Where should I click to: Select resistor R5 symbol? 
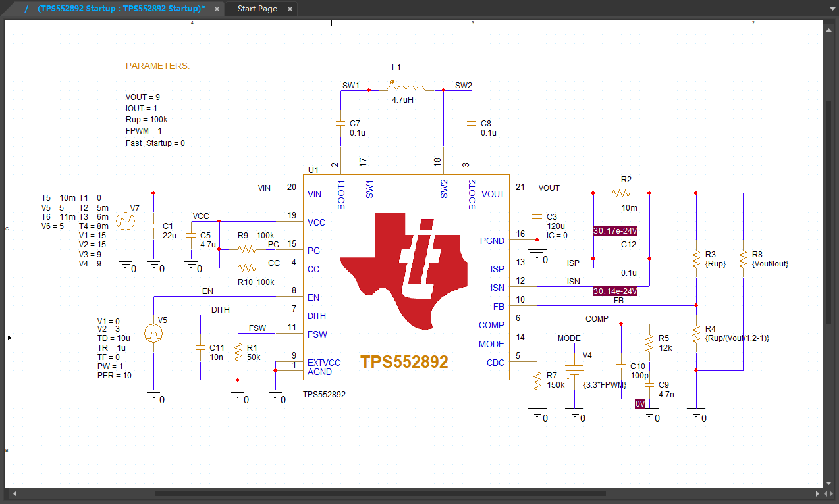point(649,343)
